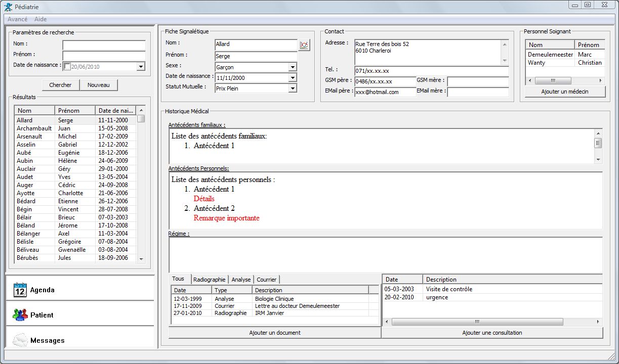Image resolution: width=619 pixels, height=364 pixels.
Task: Enable the Date de naissance search checkbox
Action: pyautogui.click(x=67, y=66)
